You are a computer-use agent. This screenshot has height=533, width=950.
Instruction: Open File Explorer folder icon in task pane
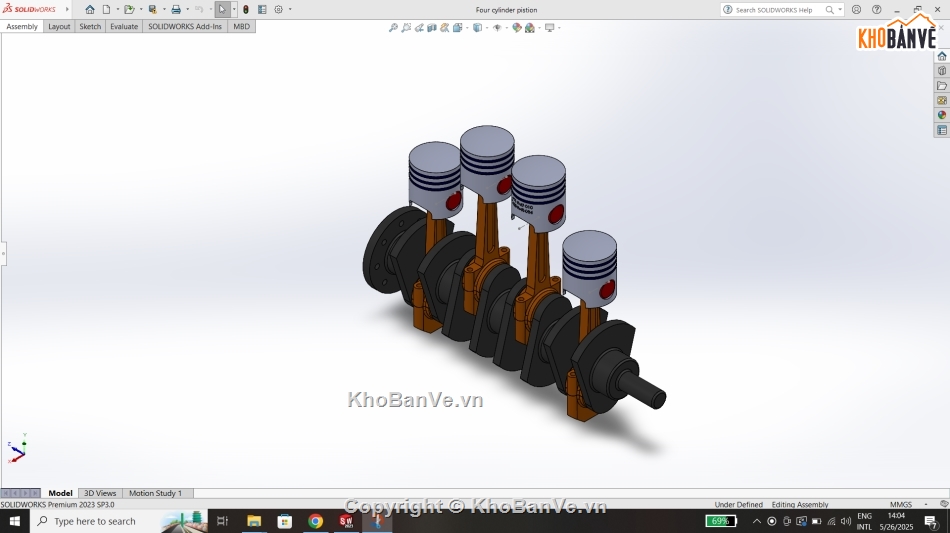tap(942, 86)
